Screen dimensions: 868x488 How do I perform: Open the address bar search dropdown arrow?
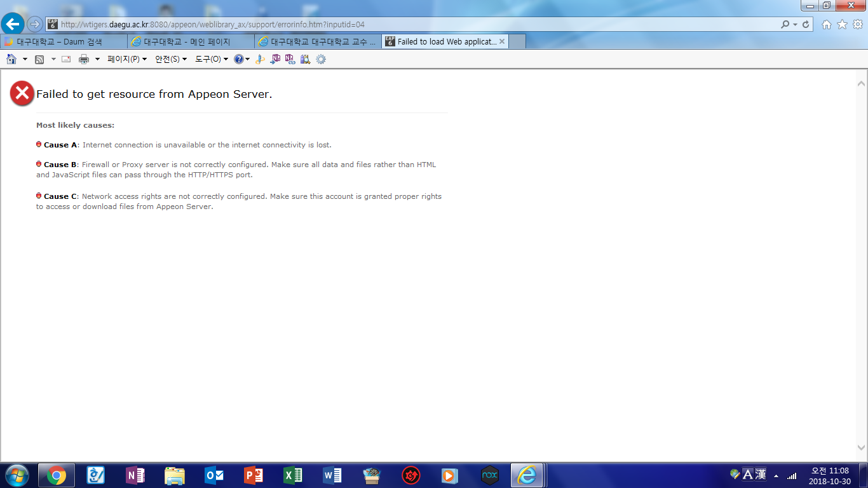coord(795,24)
